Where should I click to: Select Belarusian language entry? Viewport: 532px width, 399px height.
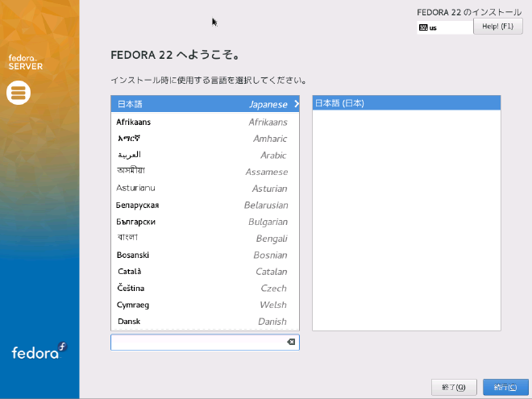tap(205, 205)
